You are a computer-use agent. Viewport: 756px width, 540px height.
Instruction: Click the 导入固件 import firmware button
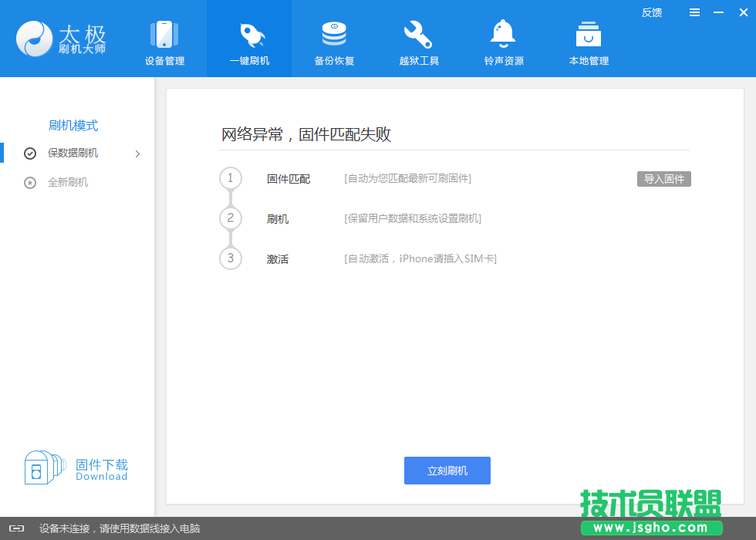point(663,178)
